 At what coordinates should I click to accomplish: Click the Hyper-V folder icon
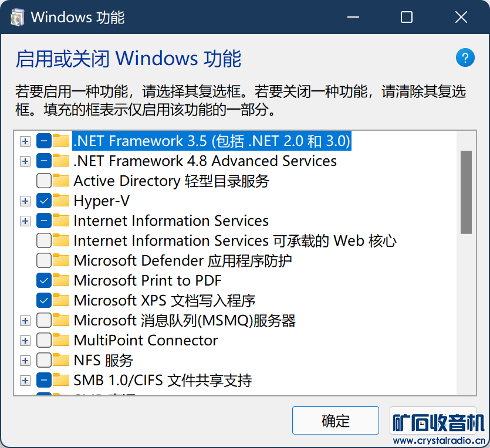(61, 201)
